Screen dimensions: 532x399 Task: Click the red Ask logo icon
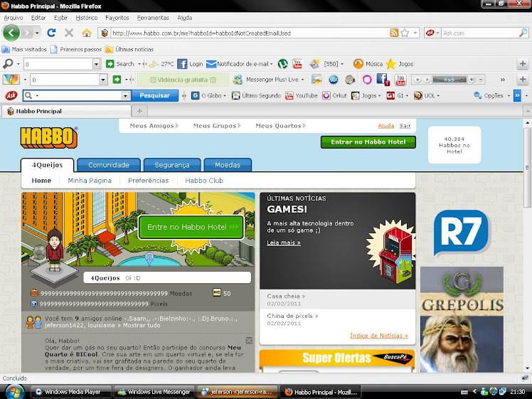[11, 96]
